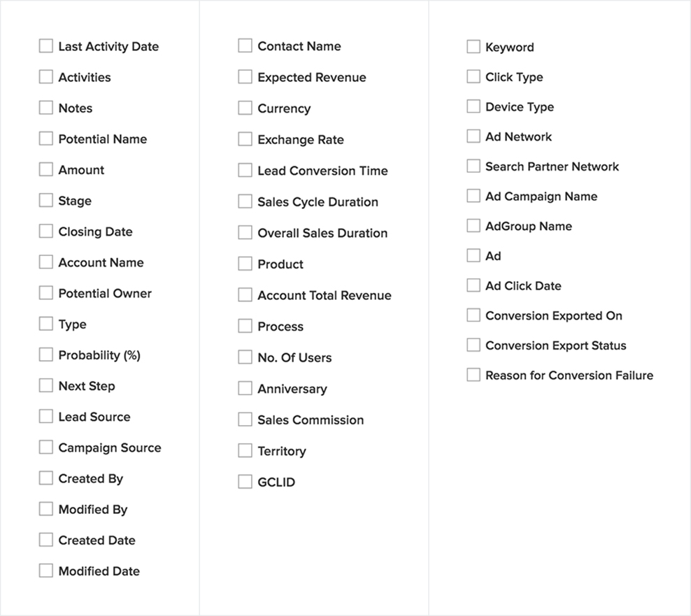Check the Lead Source option
Image resolution: width=691 pixels, height=616 pixels.
pyautogui.click(x=46, y=416)
